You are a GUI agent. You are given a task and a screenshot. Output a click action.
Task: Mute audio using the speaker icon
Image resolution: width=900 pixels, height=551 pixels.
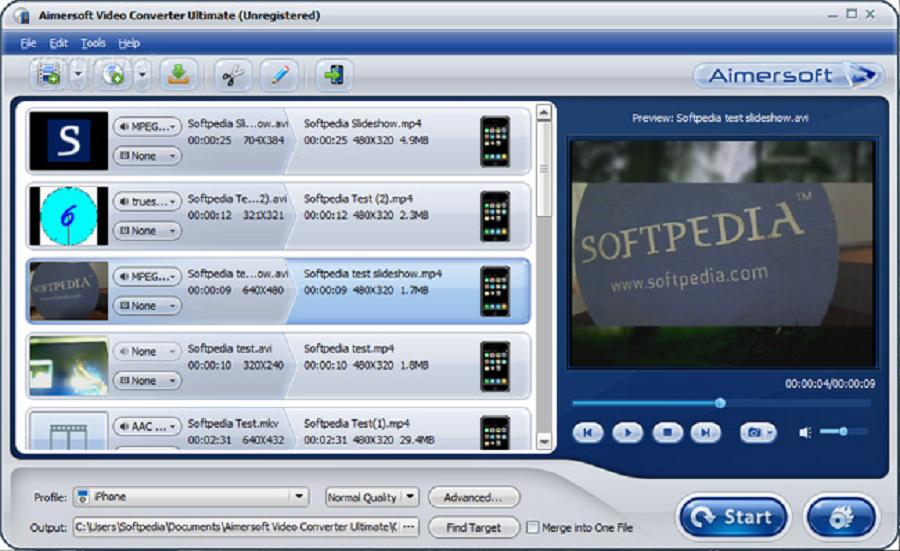(x=805, y=432)
